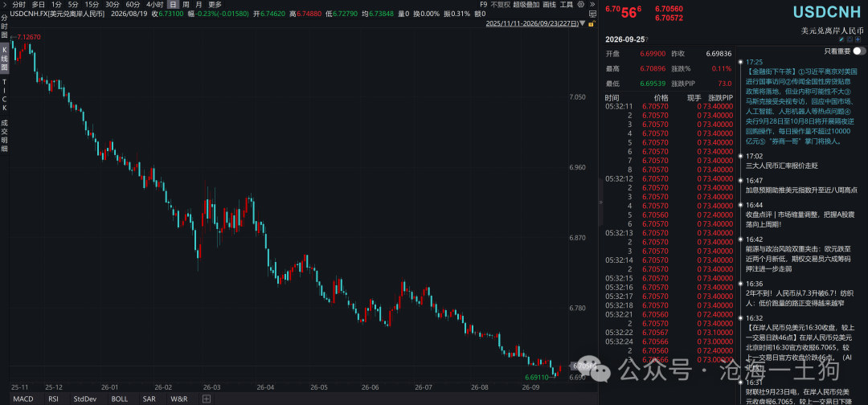Image resolution: width=868 pixels, height=405 pixels.
Task: Open the 画线 drawing tools
Action: [549, 4]
